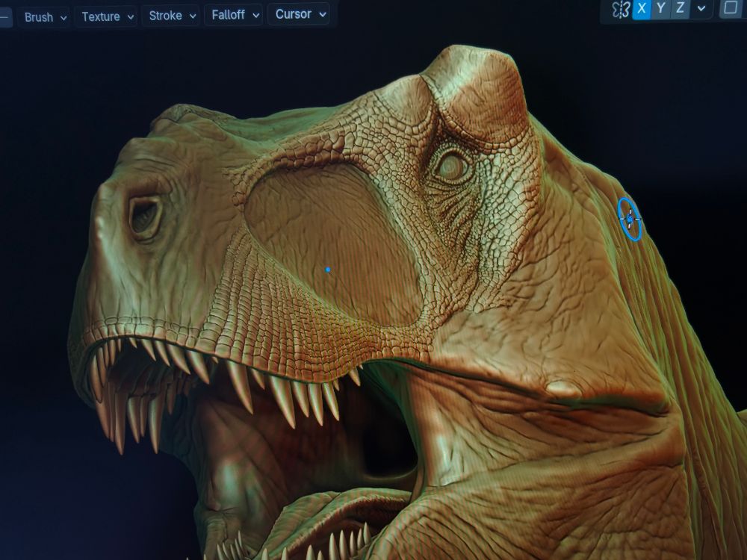Click the square icon right of symmetry group
The width and height of the screenshot is (747, 560).
[731, 7]
